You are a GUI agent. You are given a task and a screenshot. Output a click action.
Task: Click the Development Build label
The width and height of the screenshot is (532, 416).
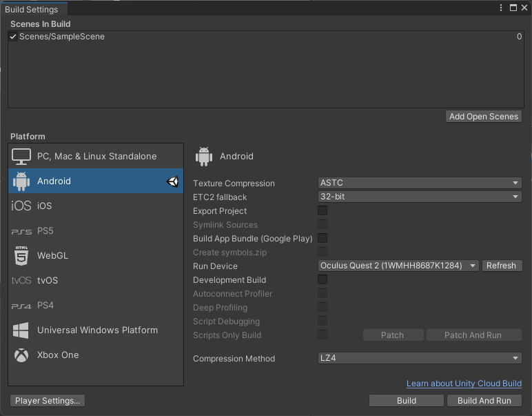229,280
